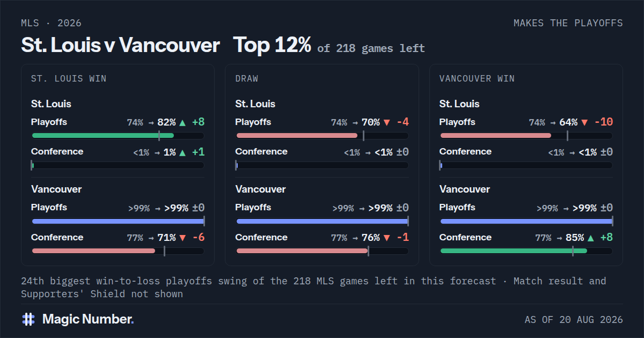Click red down arrow beside Draw -4

coord(386,123)
